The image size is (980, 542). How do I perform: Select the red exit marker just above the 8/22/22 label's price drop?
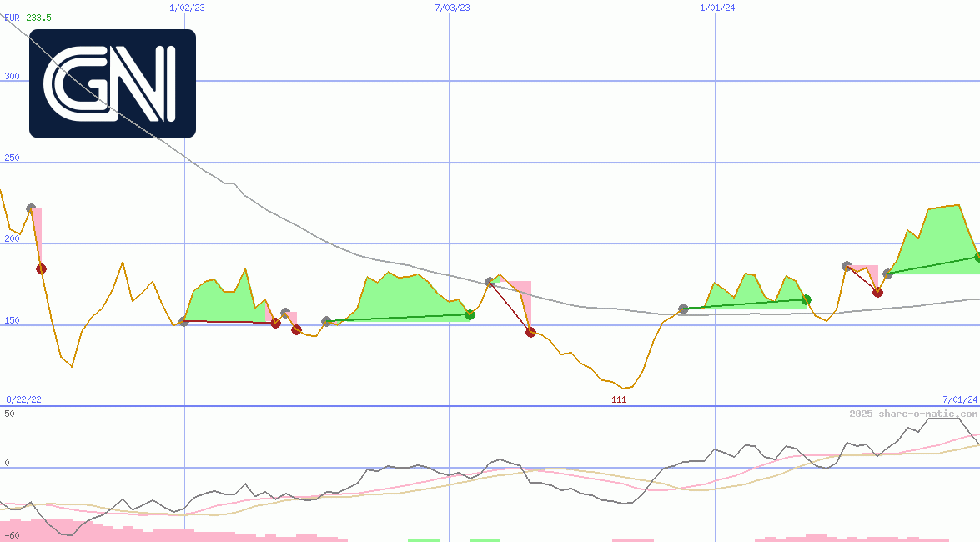(41, 268)
